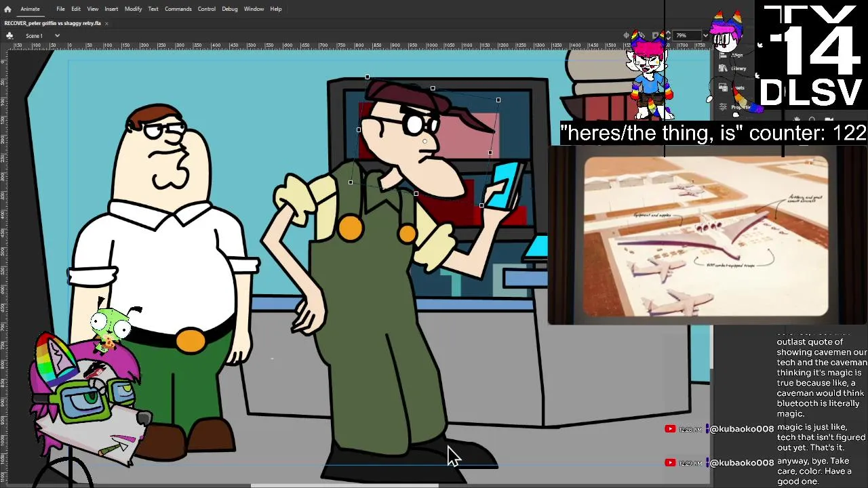This screenshot has width=868, height=488.
Task: Click the blue phone in Shaggy's hand
Action: [505, 185]
